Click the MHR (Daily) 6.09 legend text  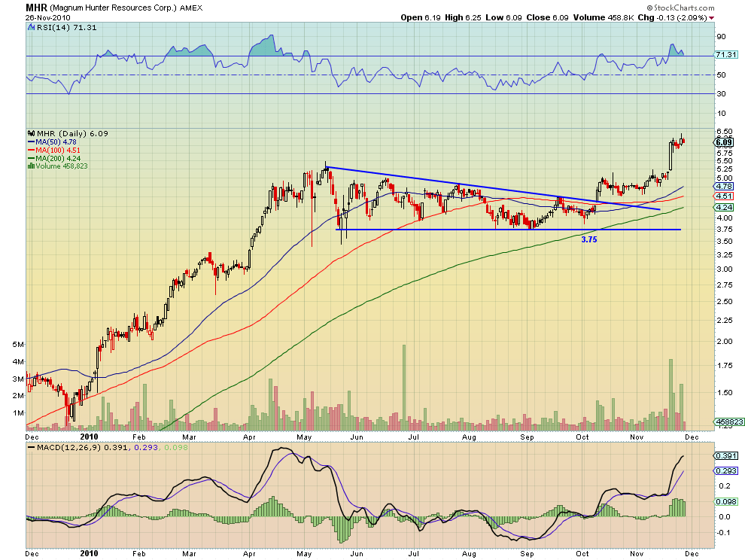pyautogui.click(x=72, y=133)
